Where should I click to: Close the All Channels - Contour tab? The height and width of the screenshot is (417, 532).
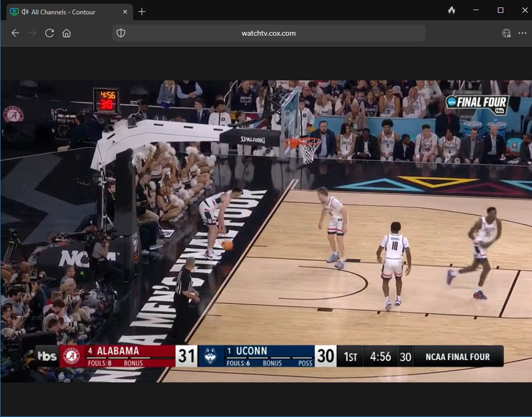(x=125, y=12)
